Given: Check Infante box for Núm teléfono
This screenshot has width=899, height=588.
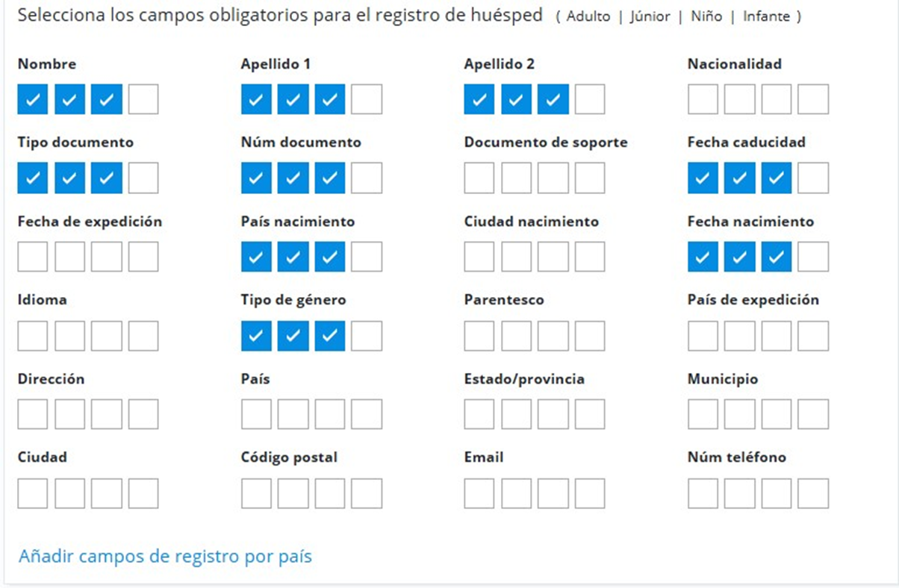Looking at the screenshot, I should click(x=813, y=493).
